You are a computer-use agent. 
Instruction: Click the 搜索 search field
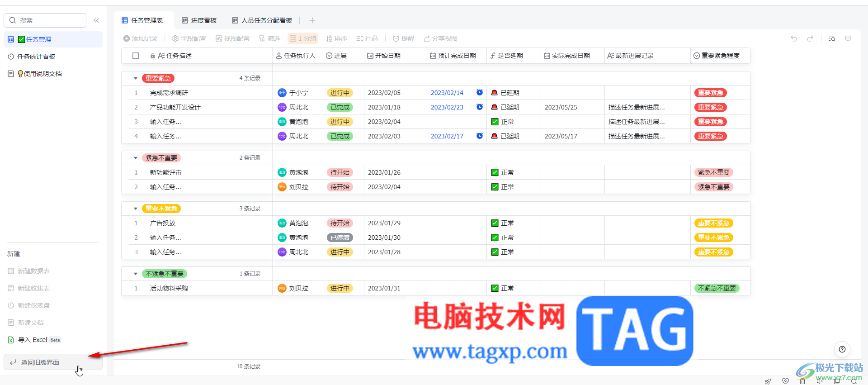pyautogui.click(x=45, y=20)
